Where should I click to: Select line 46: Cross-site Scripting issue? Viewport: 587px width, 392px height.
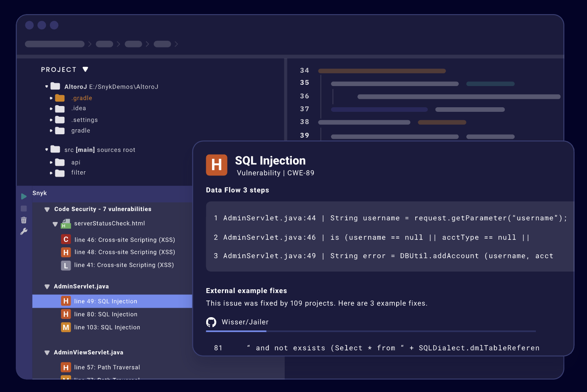(x=125, y=240)
